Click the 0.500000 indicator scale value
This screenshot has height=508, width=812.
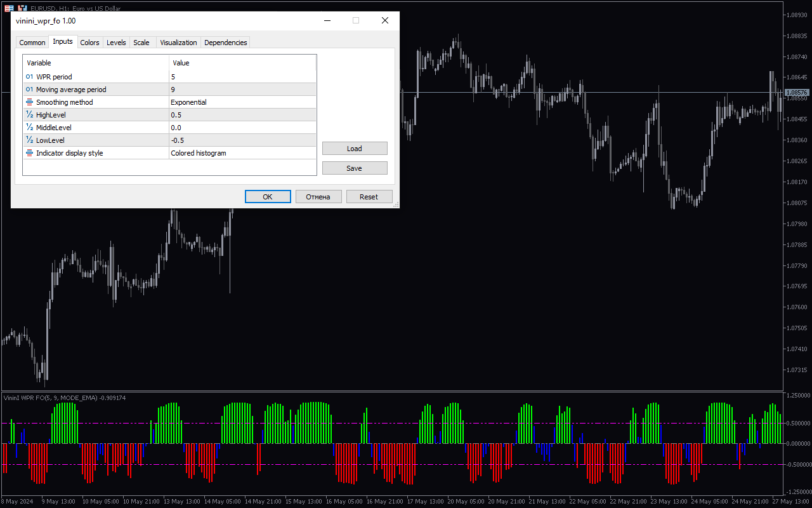[797, 423]
